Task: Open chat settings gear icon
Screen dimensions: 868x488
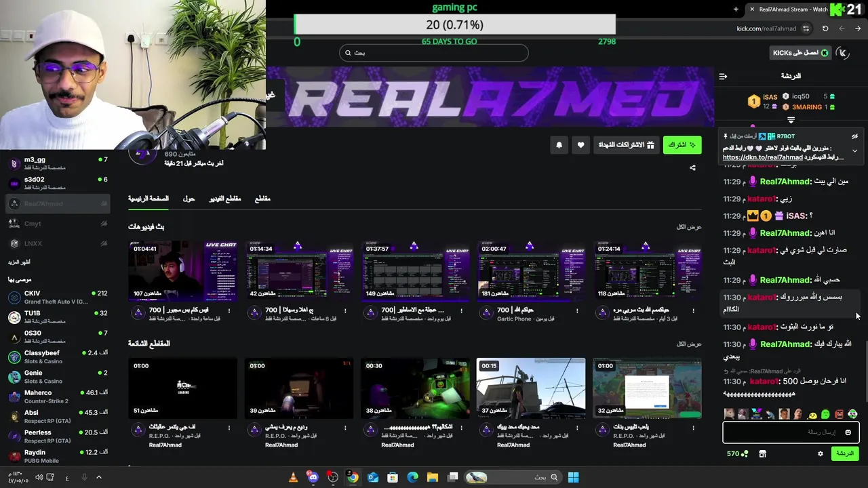Action: (x=820, y=453)
